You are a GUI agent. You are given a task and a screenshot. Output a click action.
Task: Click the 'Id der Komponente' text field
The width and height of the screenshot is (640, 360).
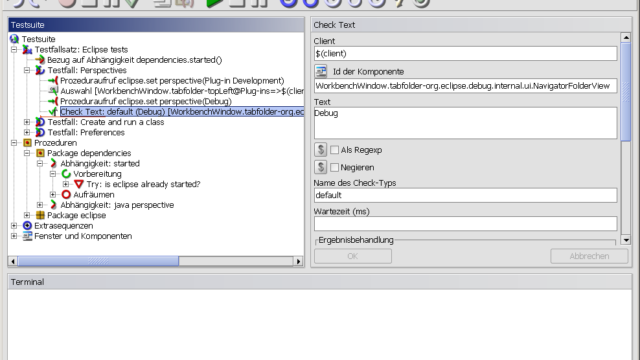[x=465, y=86]
